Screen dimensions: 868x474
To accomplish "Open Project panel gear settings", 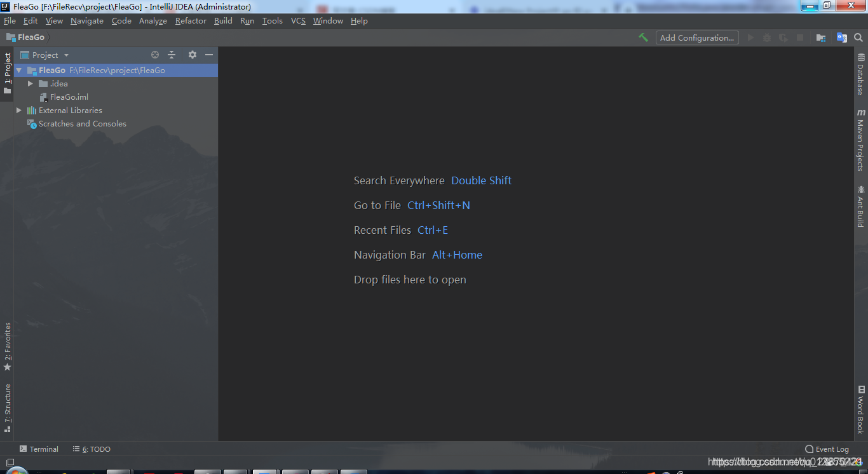I will pos(193,55).
